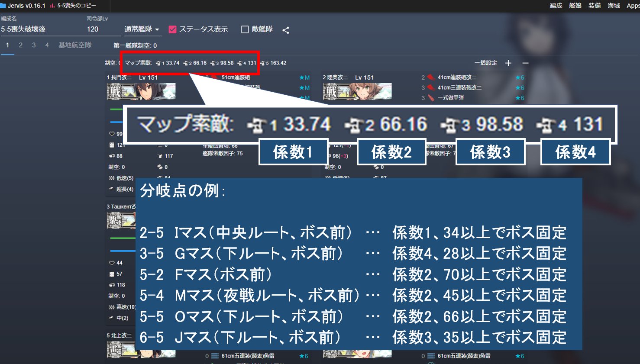Click the share icon beside 敵艦隊

tap(286, 30)
